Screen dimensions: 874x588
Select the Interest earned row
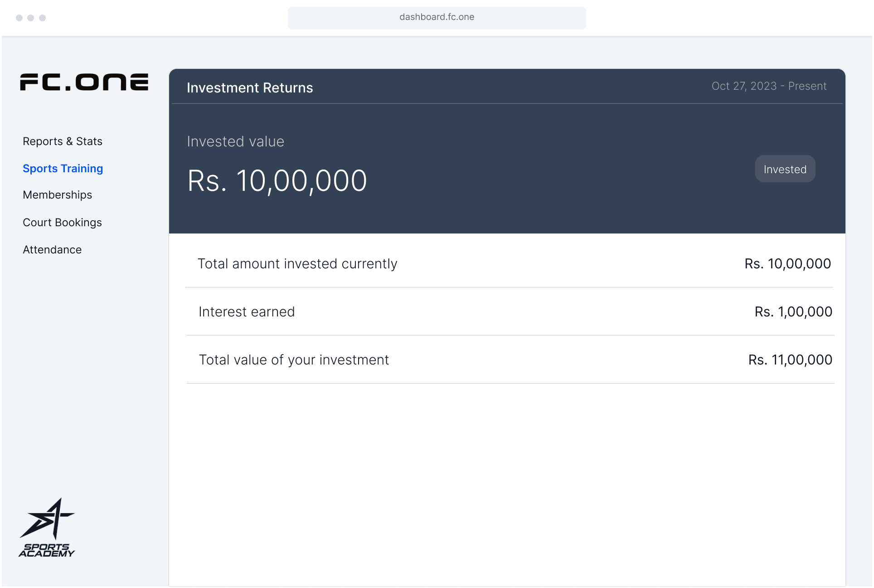click(247, 312)
